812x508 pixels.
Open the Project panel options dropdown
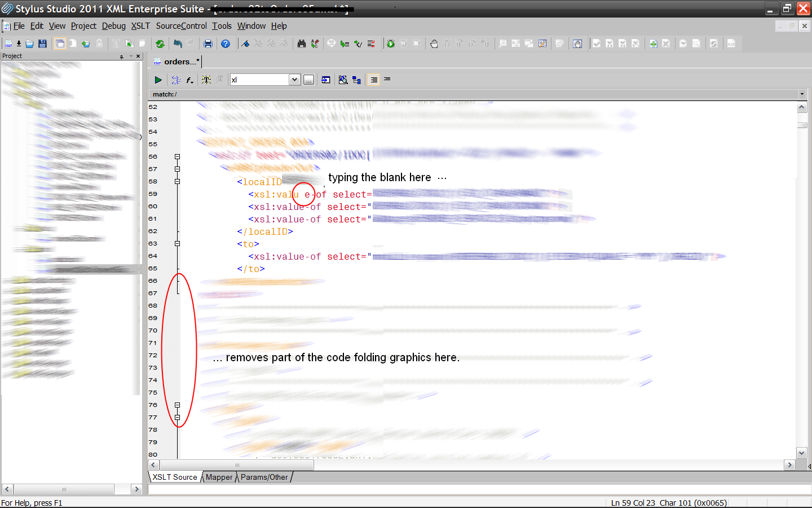131,56
